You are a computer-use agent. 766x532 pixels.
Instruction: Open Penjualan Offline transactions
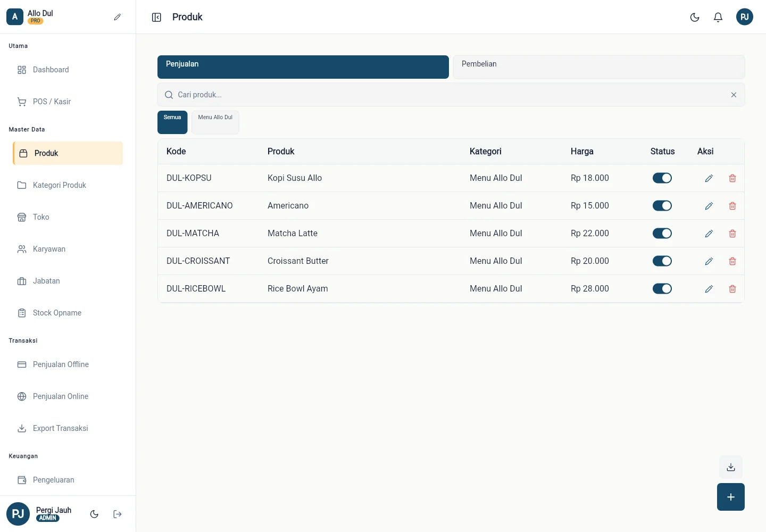point(68,364)
